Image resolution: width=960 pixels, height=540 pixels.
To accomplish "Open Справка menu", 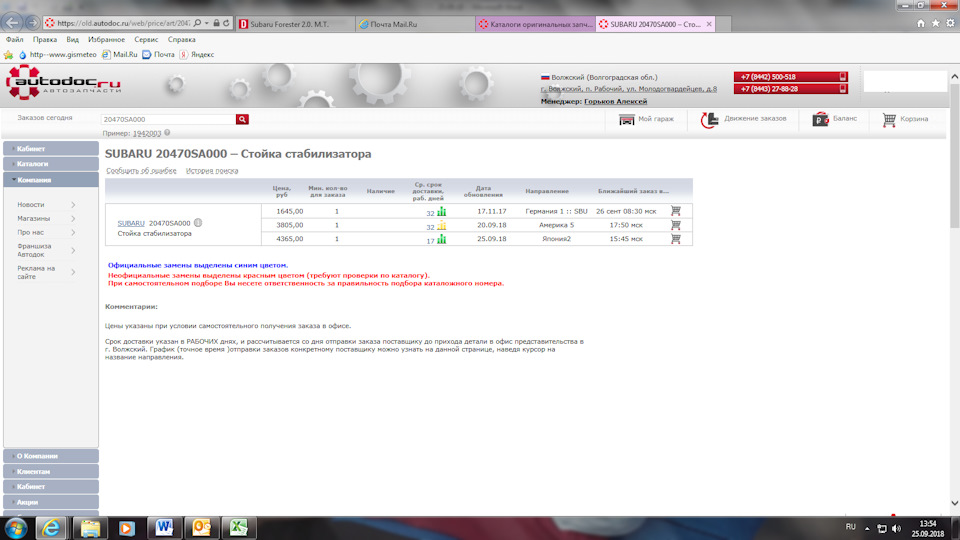I will coord(181,39).
